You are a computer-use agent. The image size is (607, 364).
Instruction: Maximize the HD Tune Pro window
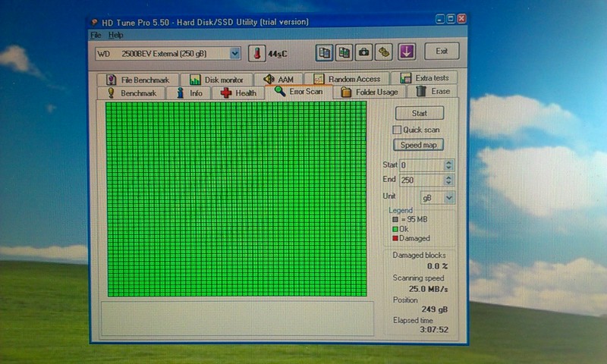451,18
